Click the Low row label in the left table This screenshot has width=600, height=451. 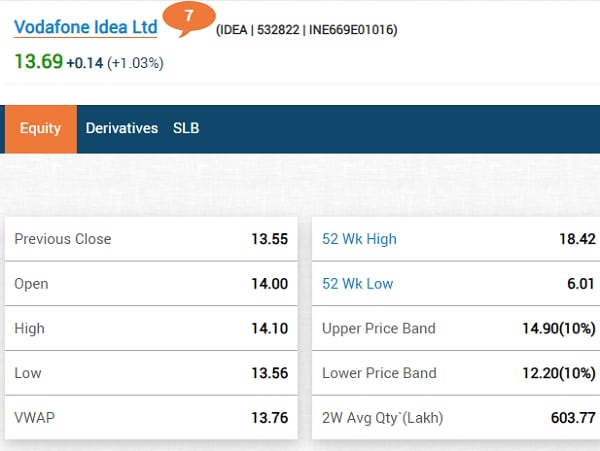28,373
